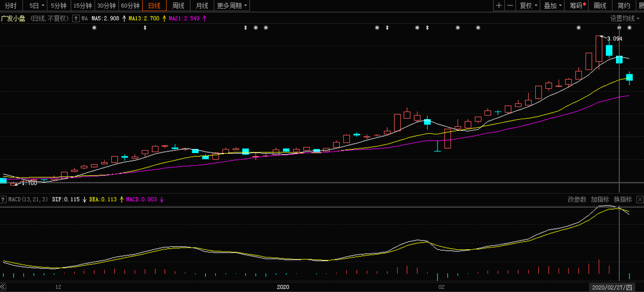
Task: Click the DIF:0.115 value label
Action: tap(66, 200)
